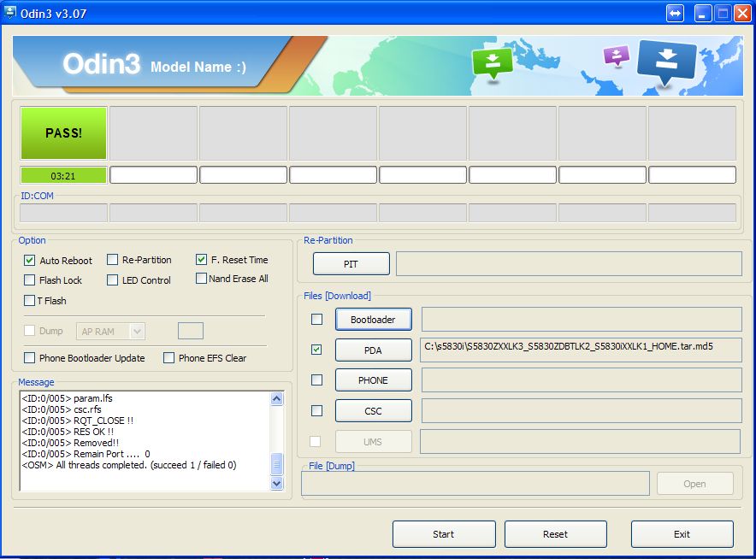This screenshot has height=559, width=756.
Task: Click the message log scroll down arrow
Action: pyautogui.click(x=277, y=483)
